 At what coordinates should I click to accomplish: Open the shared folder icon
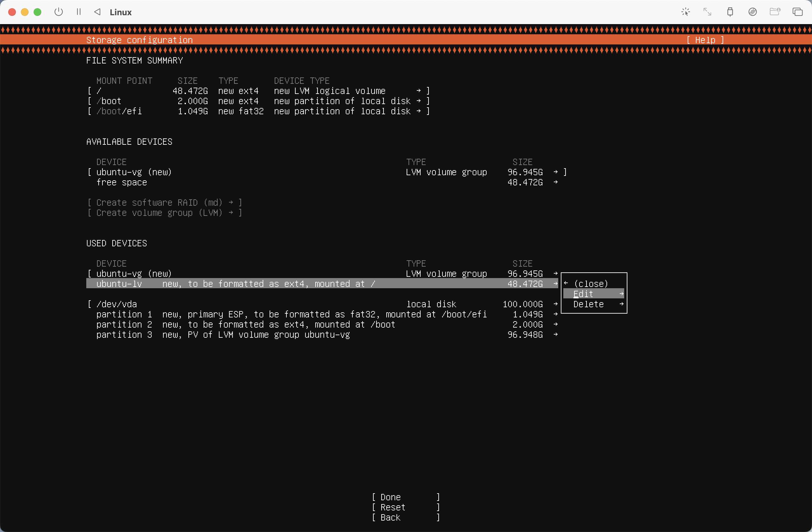pos(775,12)
